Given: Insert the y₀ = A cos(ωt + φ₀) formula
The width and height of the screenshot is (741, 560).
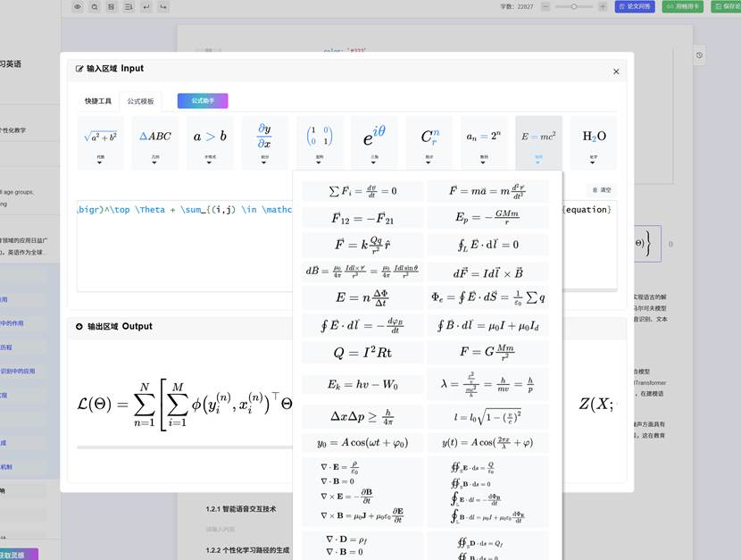Looking at the screenshot, I should (362, 443).
